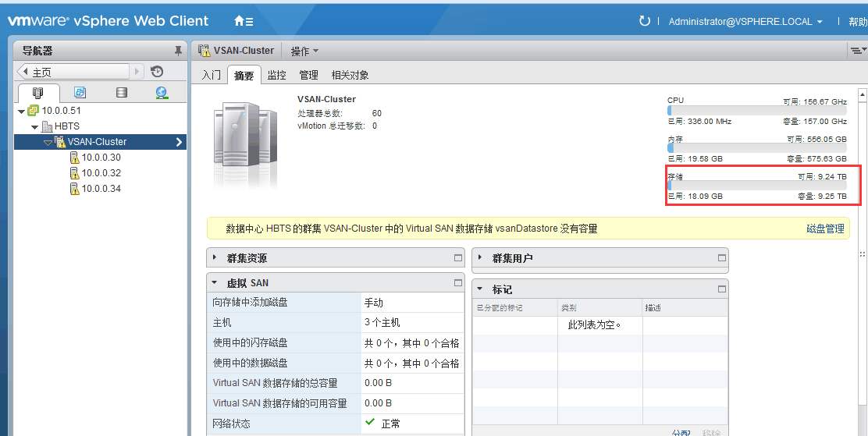Click the scroll up arrow of summary pane
The width and height of the screenshot is (868, 436).
click(x=862, y=95)
